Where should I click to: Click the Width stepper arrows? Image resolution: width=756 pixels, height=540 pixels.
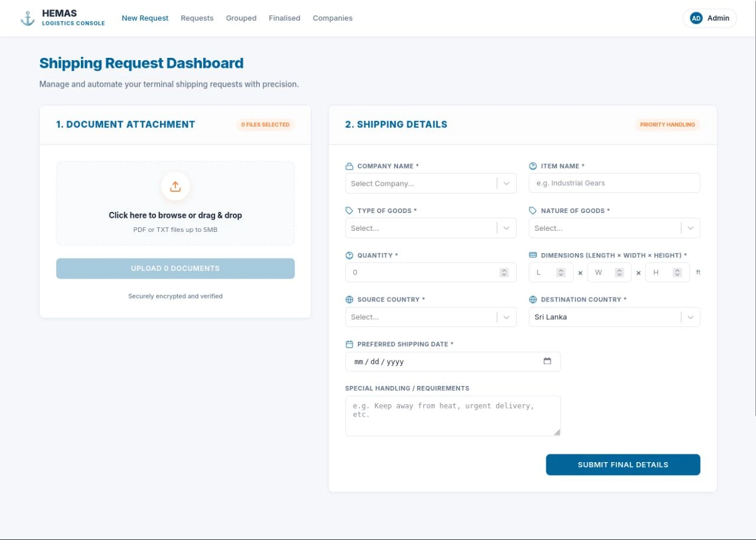[620, 273]
